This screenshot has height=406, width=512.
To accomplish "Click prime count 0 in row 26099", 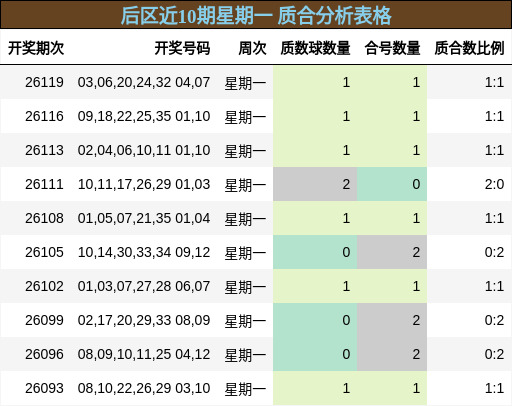I will pyautogui.click(x=346, y=320).
